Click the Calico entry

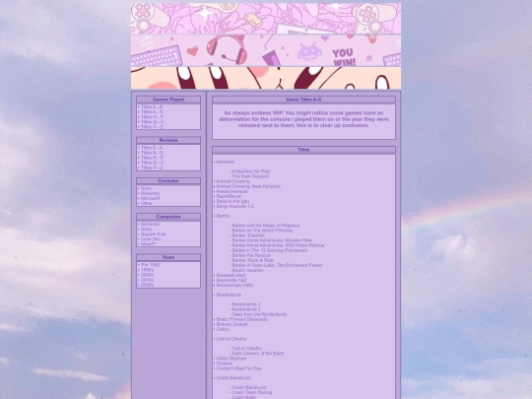click(x=223, y=329)
